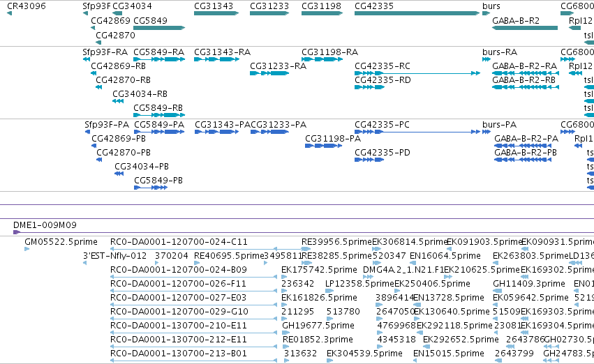The height and width of the screenshot is (364, 594).
Task: Select the CG42335-PD protein glyph
Action: (x=369, y=160)
